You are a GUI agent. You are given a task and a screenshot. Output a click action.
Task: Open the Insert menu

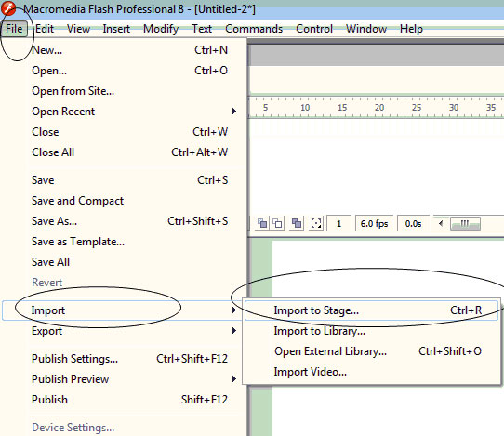(116, 29)
